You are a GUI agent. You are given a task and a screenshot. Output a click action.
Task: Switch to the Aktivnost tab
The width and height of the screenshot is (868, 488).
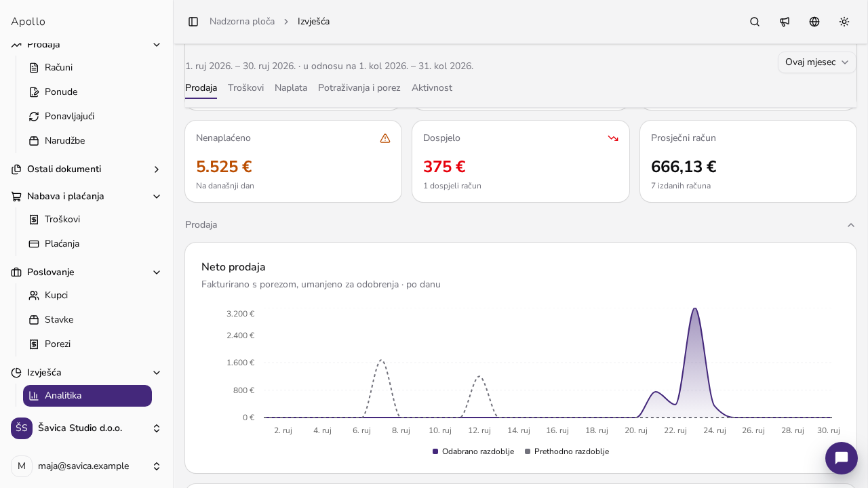pos(432,88)
